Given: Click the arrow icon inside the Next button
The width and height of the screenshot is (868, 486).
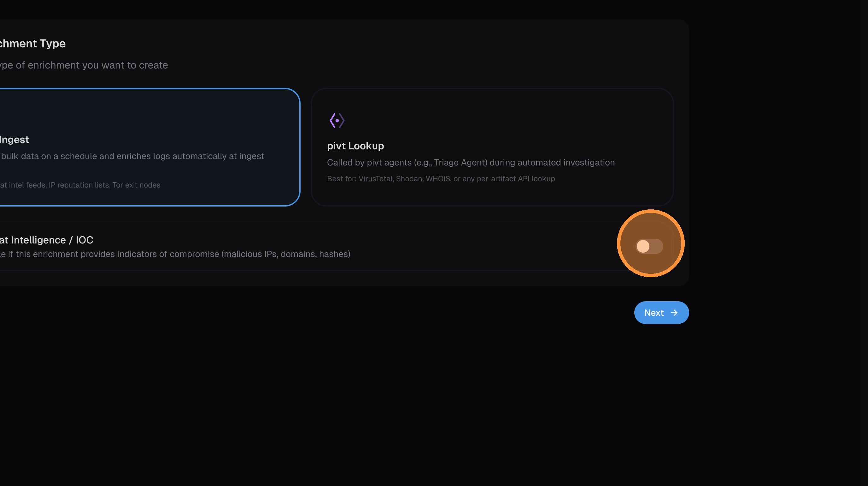Looking at the screenshot, I should coord(674,313).
